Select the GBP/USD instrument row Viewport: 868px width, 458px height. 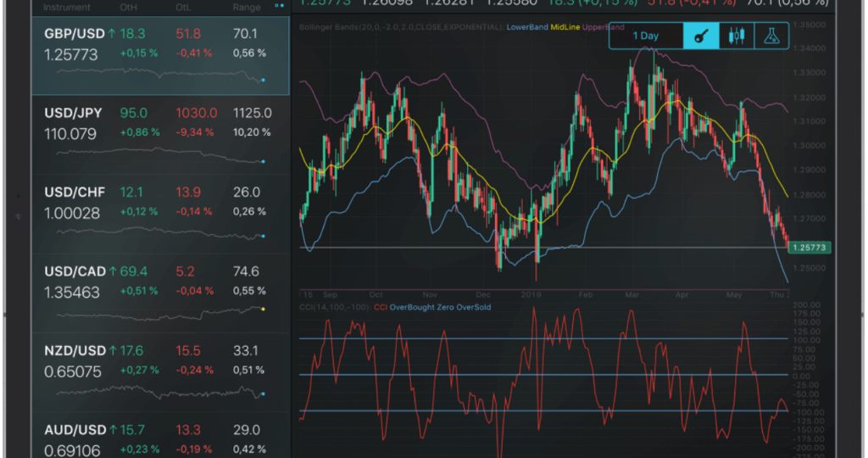pyautogui.click(x=160, y=56)
